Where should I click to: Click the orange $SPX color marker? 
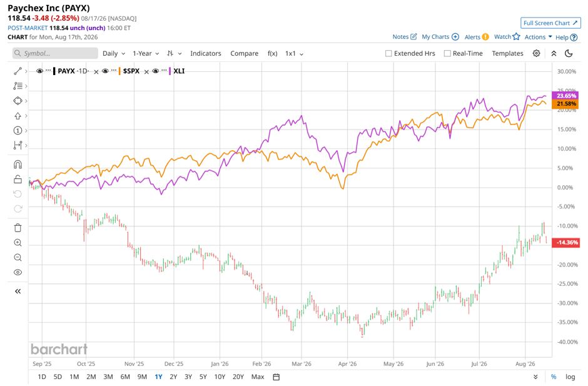119,71
